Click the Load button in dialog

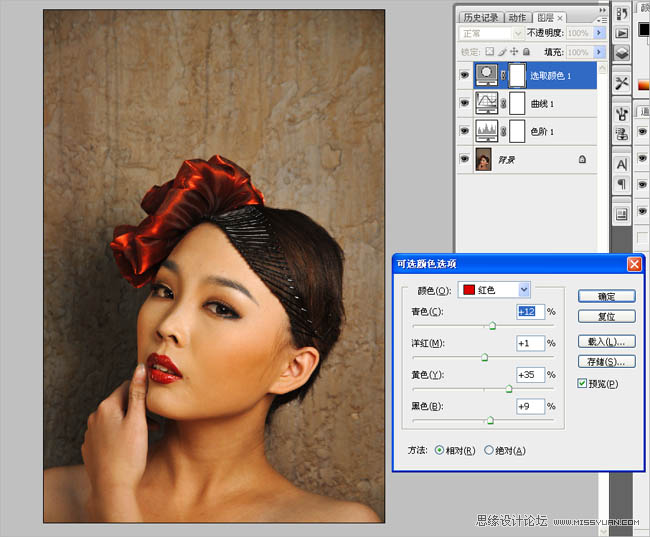(x=607, y=342)
